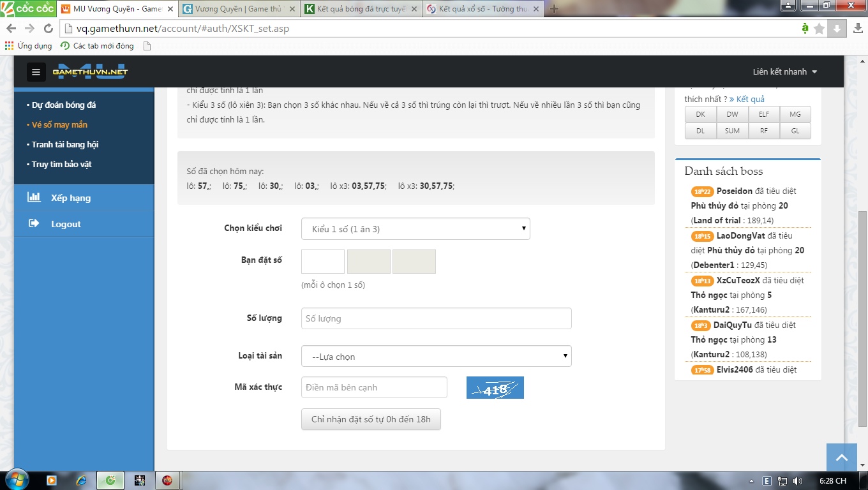The height and width of the screenshot is (490, 868).
Task: Open Internet Explorer from the taskbar
Action: coord(81,480)
